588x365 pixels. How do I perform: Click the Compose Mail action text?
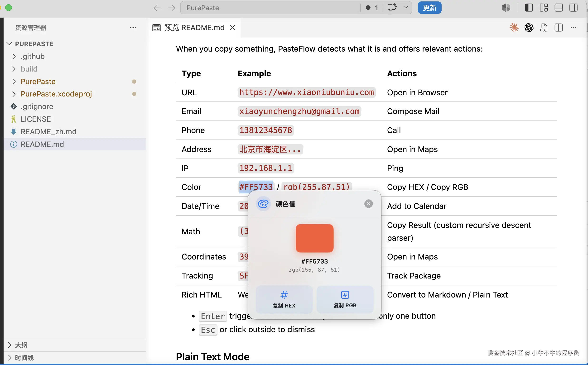tap(413, 111)
